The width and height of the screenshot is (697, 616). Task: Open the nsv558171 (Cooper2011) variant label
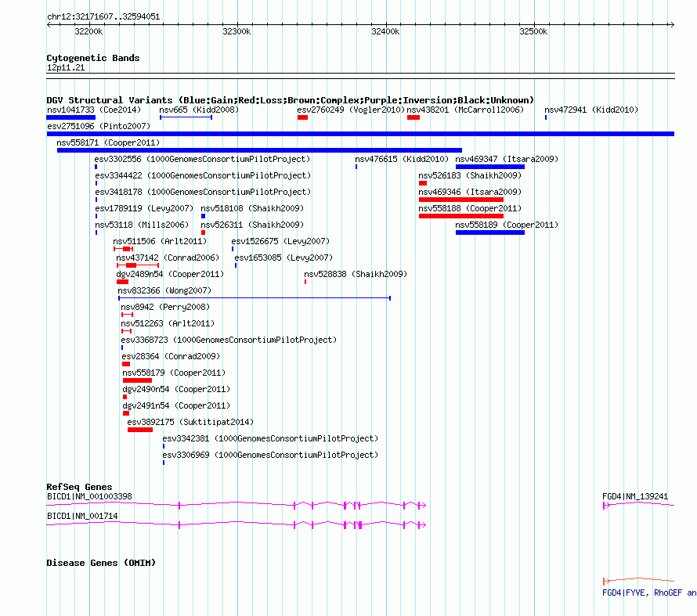coord(108,142)
